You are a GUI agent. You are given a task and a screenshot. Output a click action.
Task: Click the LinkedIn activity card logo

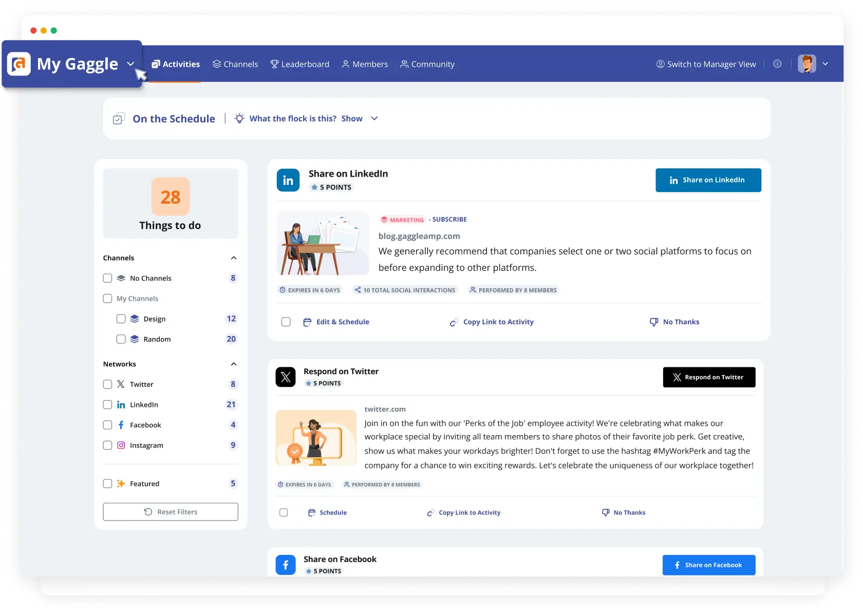coord(288,180)
